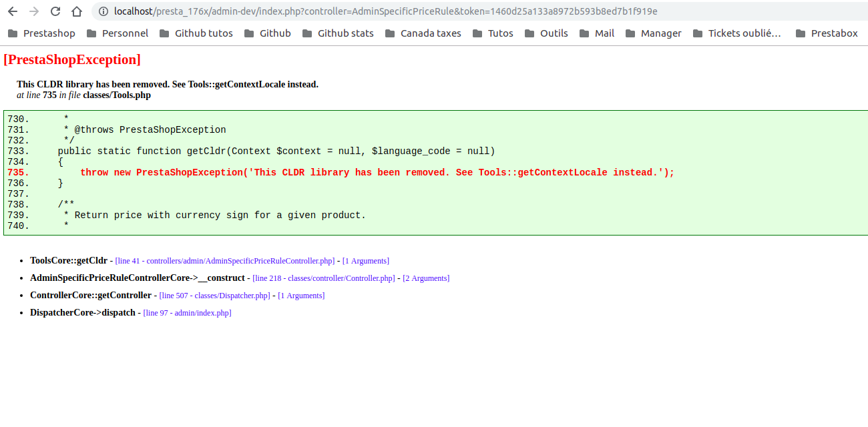The image size is (868, 427).
Task: Click the 1 Arguments link for getCldr
Action: [x=365, y=260]
